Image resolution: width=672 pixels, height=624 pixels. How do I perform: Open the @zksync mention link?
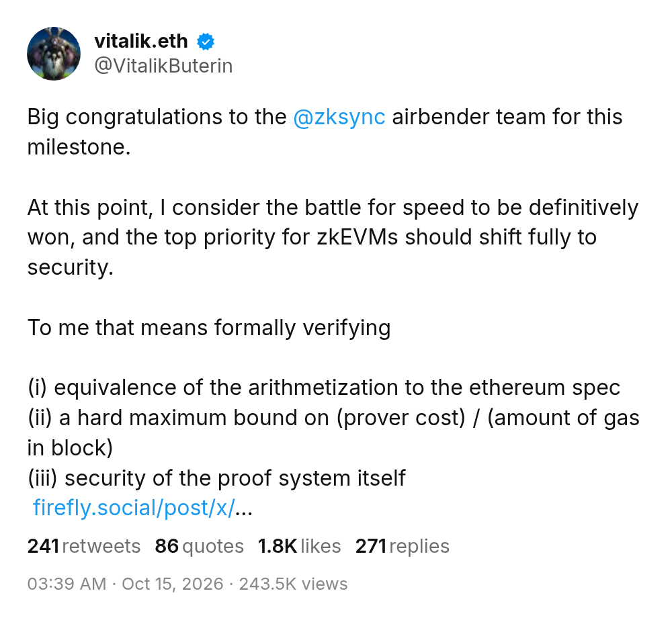339,118
